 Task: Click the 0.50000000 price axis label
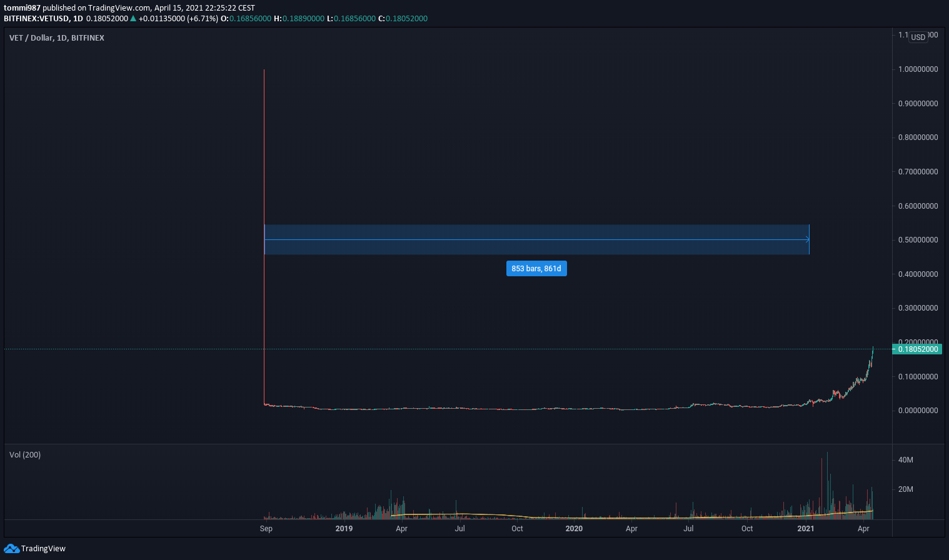[918, 240]
